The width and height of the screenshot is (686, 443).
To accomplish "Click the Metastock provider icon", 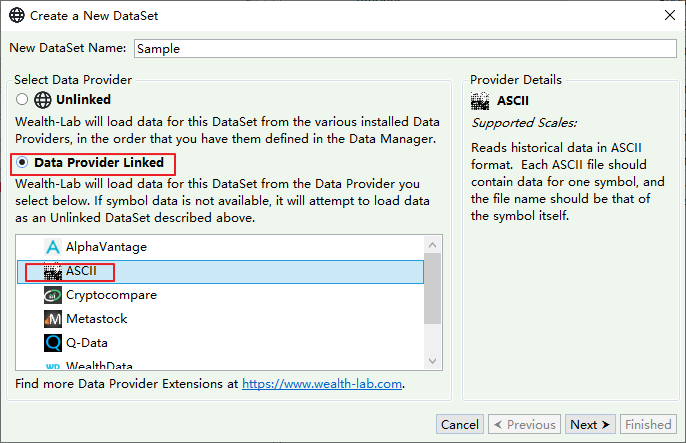I will point(52,319).
